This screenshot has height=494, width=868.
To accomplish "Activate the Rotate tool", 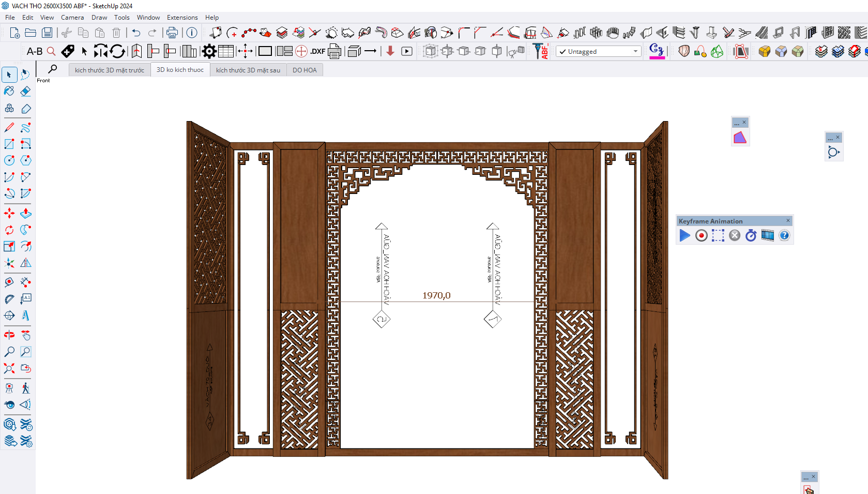I will pos(9,230).
